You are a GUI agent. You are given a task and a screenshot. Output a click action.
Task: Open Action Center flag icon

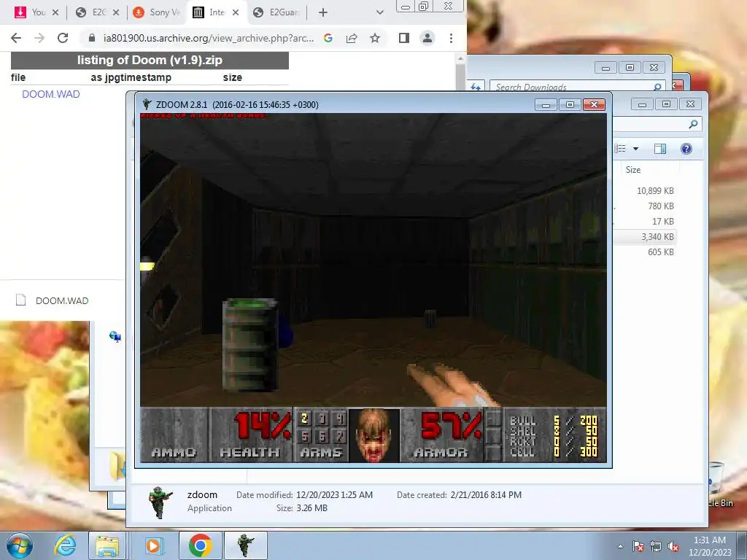638,546
